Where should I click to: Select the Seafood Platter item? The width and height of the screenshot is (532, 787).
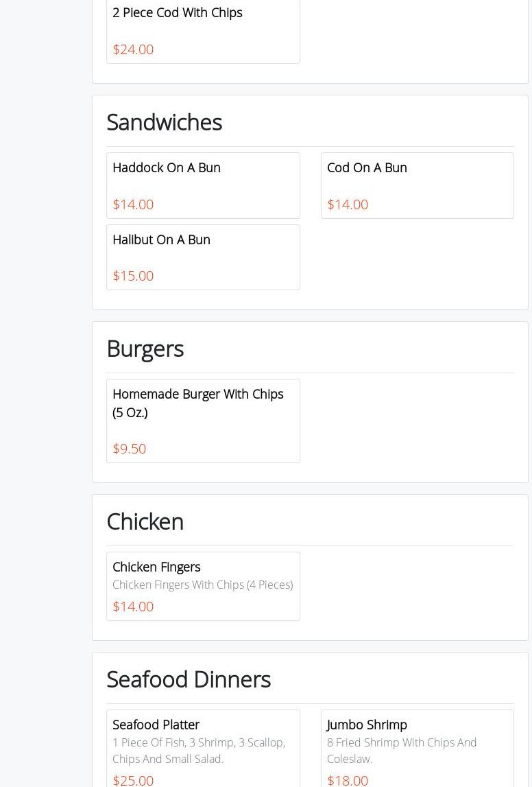tap(156, 725)
